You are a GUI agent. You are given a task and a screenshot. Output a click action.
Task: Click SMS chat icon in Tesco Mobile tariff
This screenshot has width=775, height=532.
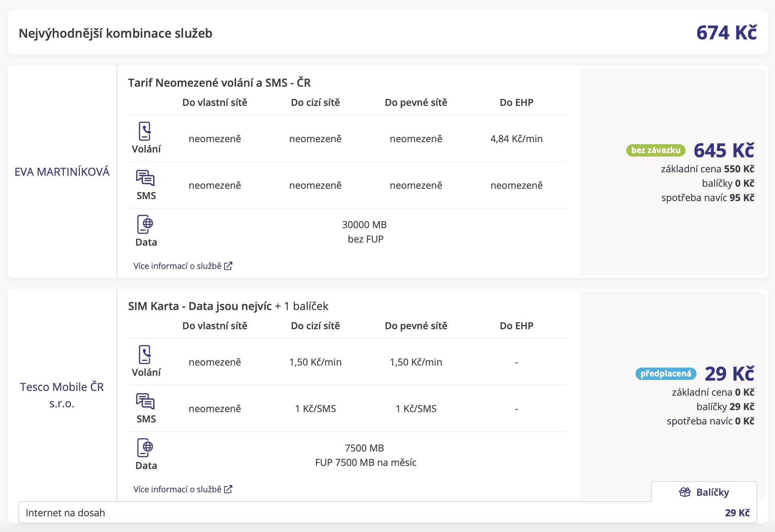(145, 401)
